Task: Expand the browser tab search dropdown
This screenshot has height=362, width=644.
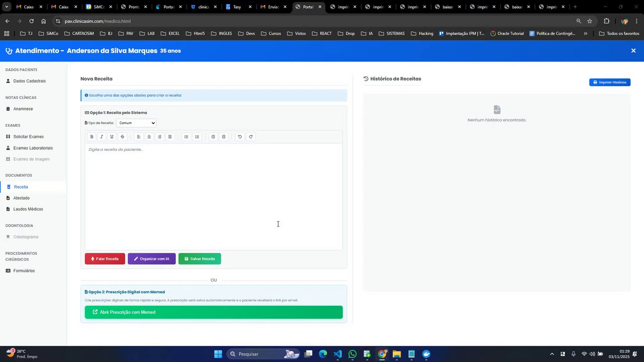Action: point(7,7)
